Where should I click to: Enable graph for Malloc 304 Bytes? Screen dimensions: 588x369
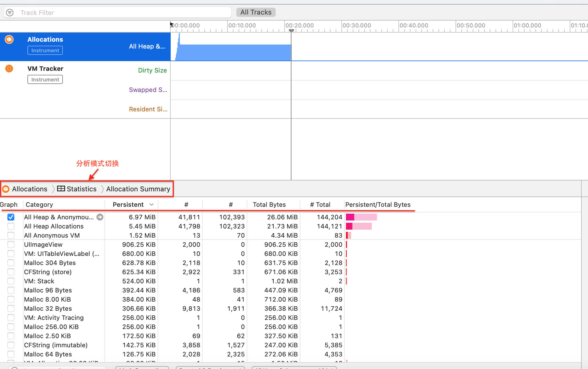[x=11, y=263]
